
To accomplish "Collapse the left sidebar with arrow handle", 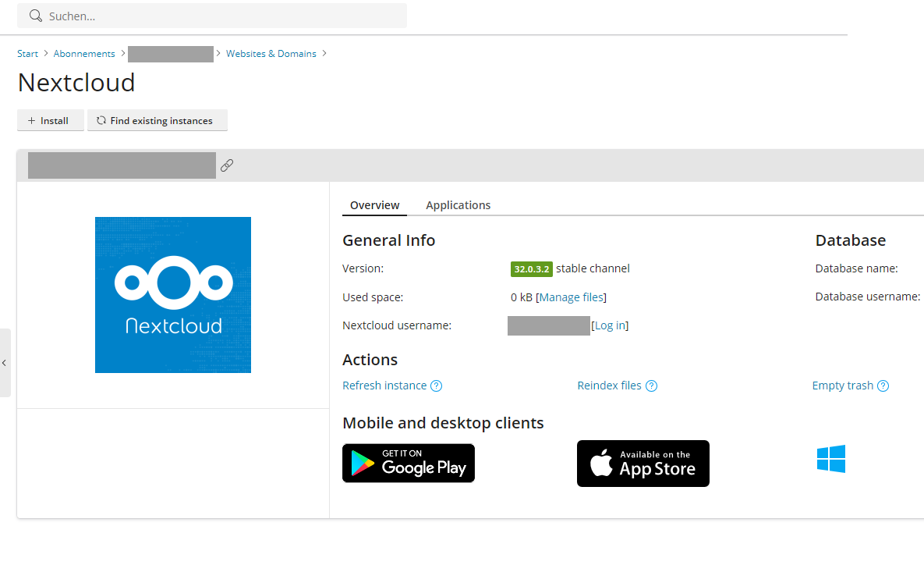I will pos(5,363).
